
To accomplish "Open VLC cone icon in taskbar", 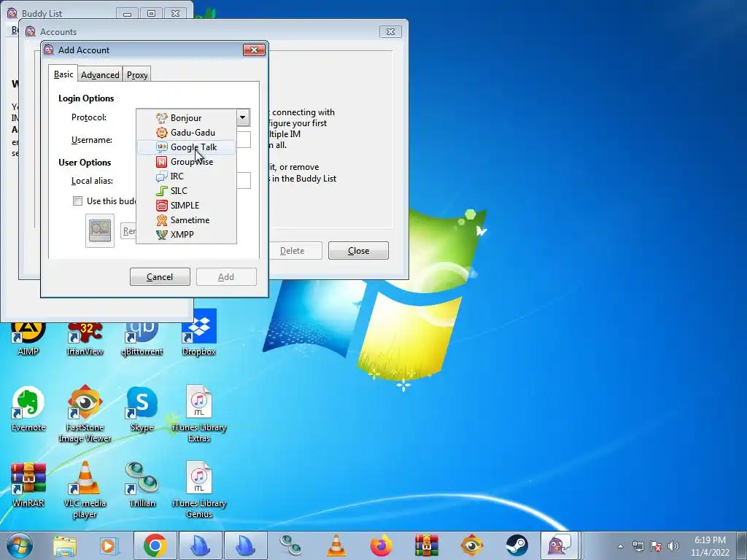I will pos(336,545).
